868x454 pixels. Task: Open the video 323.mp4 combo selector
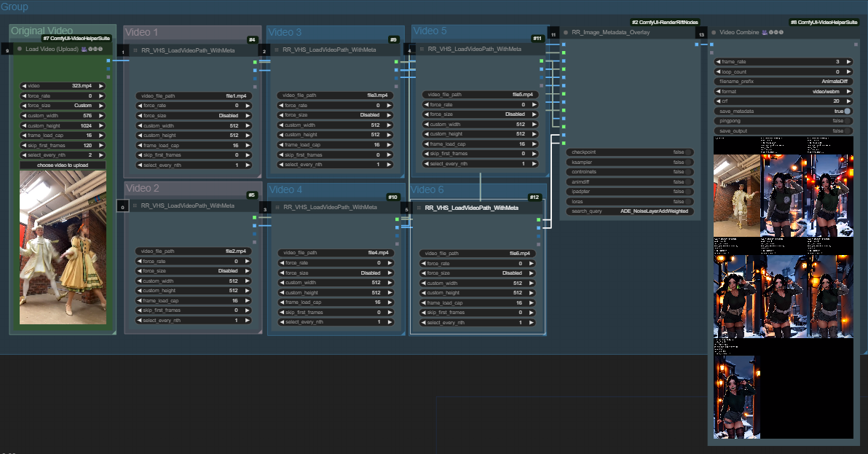(63, 86)
